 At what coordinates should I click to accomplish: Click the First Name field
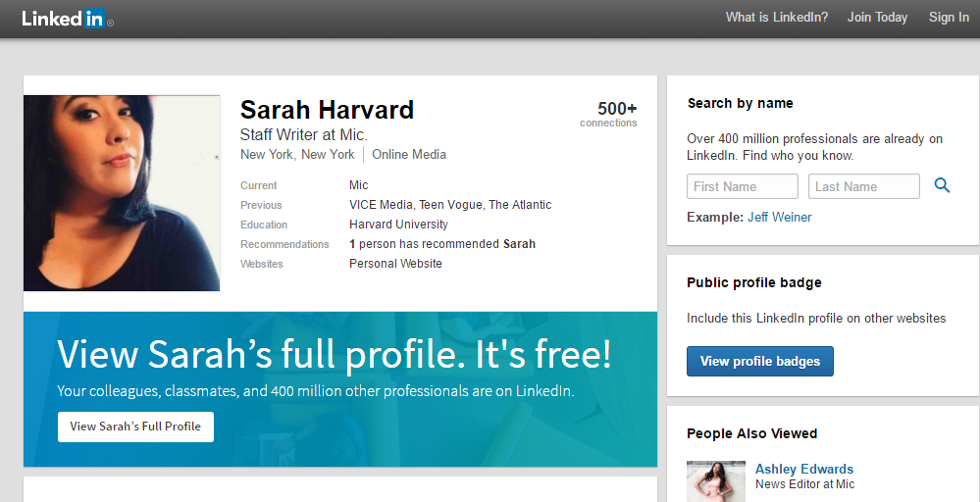tap(743, 186)
